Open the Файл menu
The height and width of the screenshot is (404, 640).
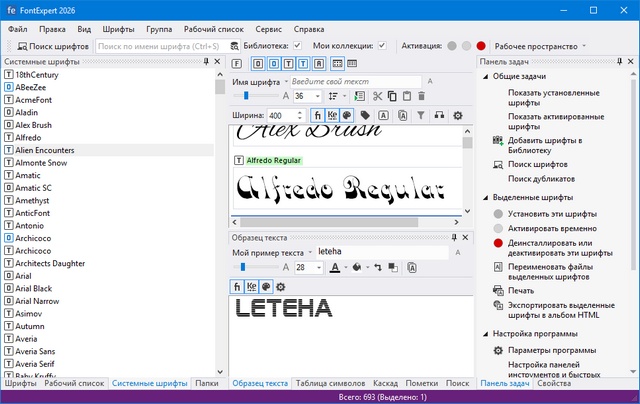pos(18,29)
